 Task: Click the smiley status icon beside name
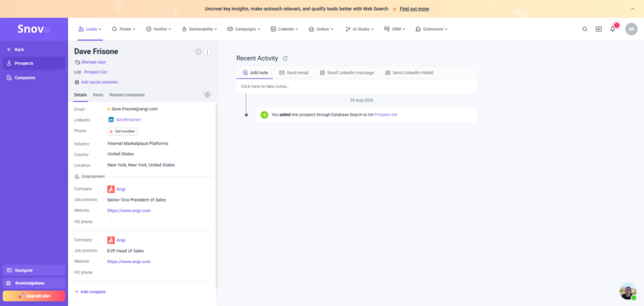tap(198, 51)
